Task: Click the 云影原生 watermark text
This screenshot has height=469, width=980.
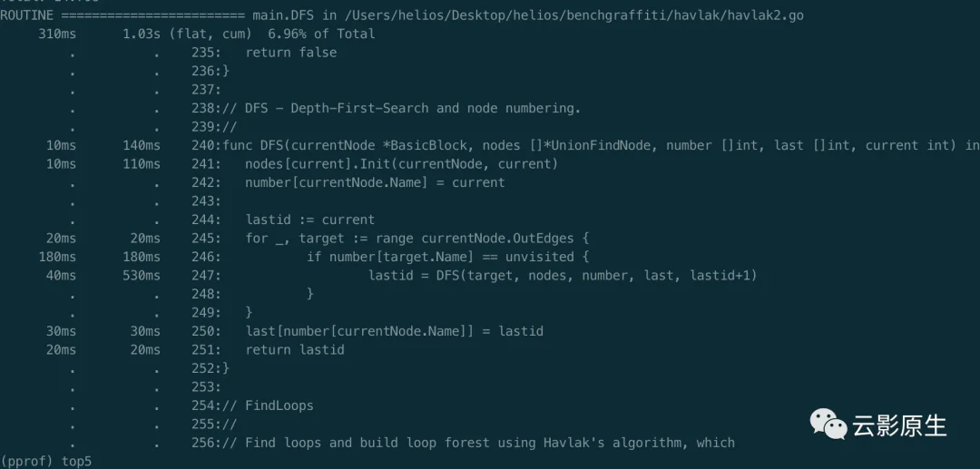Action: [900, 425]
